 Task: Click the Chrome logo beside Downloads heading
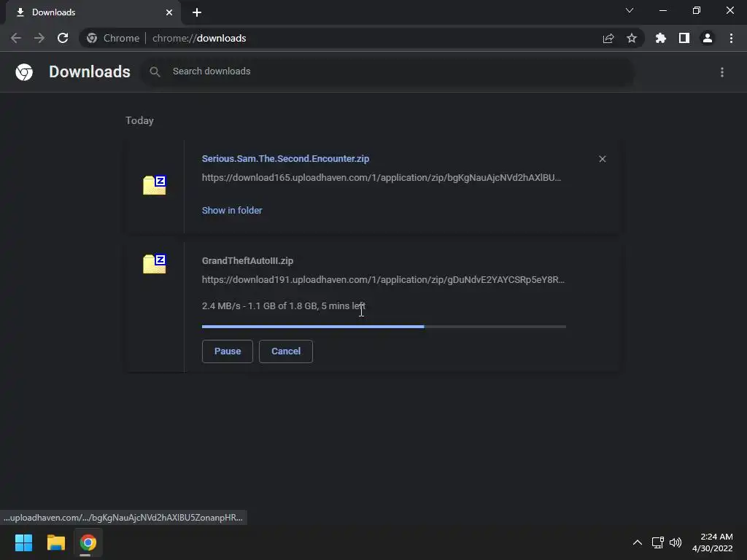24,72
